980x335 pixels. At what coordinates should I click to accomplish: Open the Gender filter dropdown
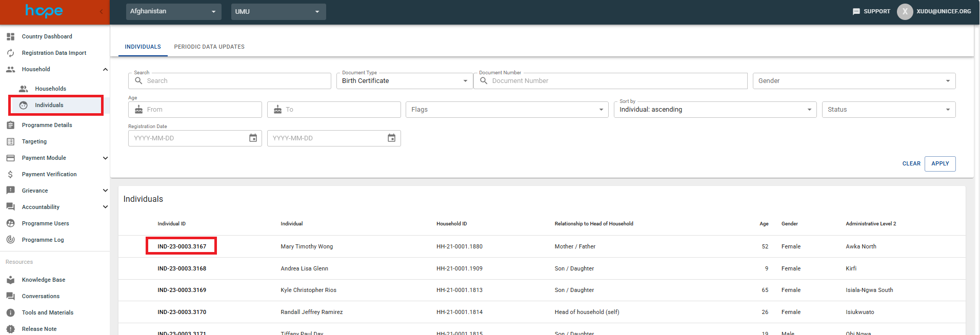(x=853, y=81)
